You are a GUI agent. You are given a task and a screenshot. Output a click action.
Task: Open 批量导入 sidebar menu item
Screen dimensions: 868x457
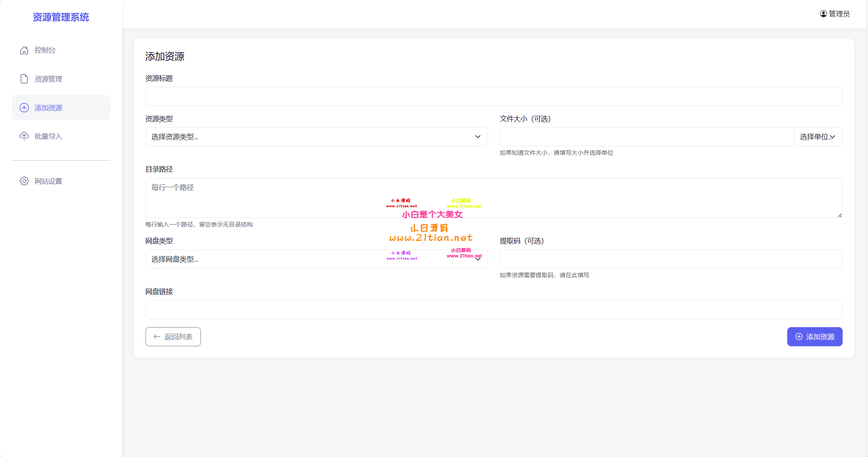[48, 136]
